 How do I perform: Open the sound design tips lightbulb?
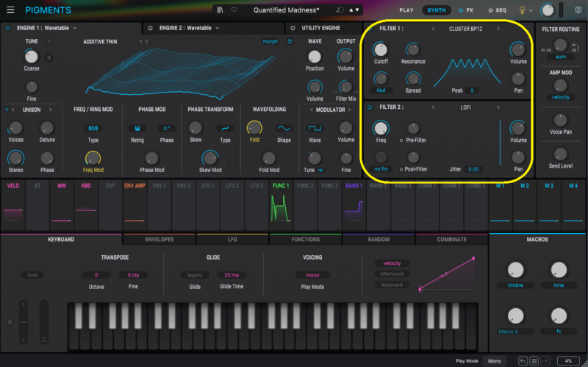pyautogui.click(x=522, y=10)
